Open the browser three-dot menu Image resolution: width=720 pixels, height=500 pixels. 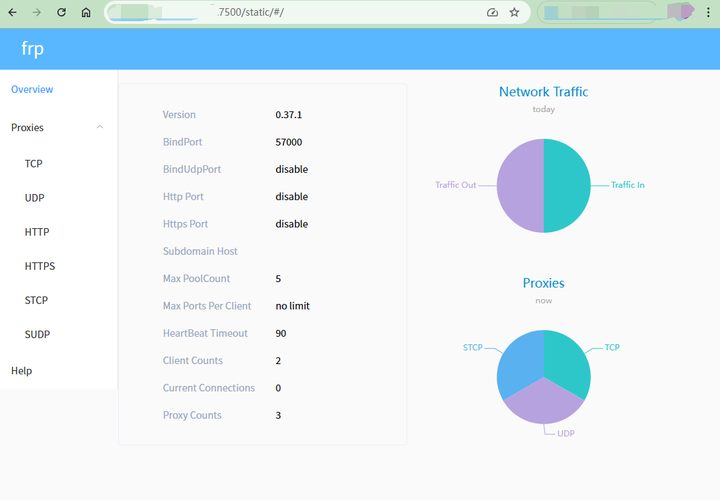coord(708,12)
